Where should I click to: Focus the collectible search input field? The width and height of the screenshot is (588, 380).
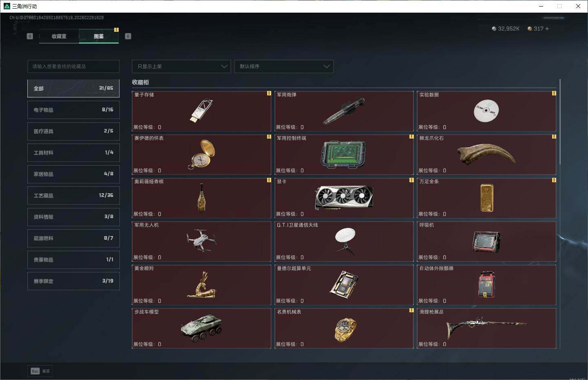(x=73, y=66)
